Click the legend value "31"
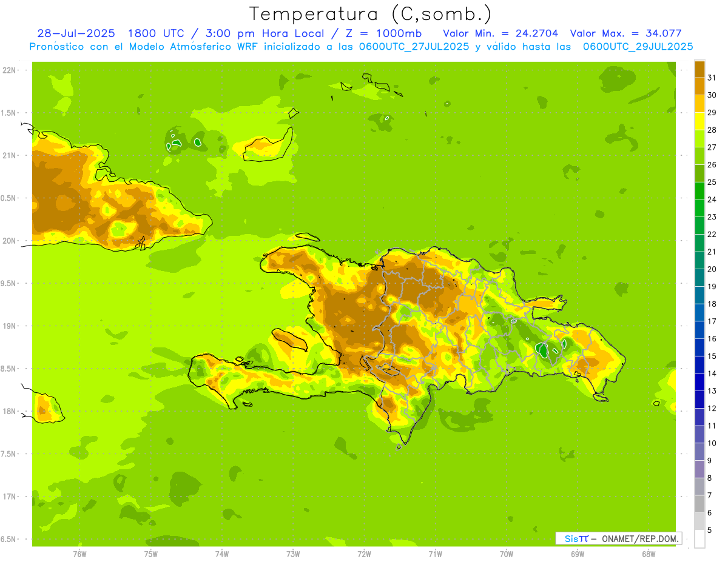Viewport: 728px width, 562px height. pyautogui.click(x=712, y=77)
